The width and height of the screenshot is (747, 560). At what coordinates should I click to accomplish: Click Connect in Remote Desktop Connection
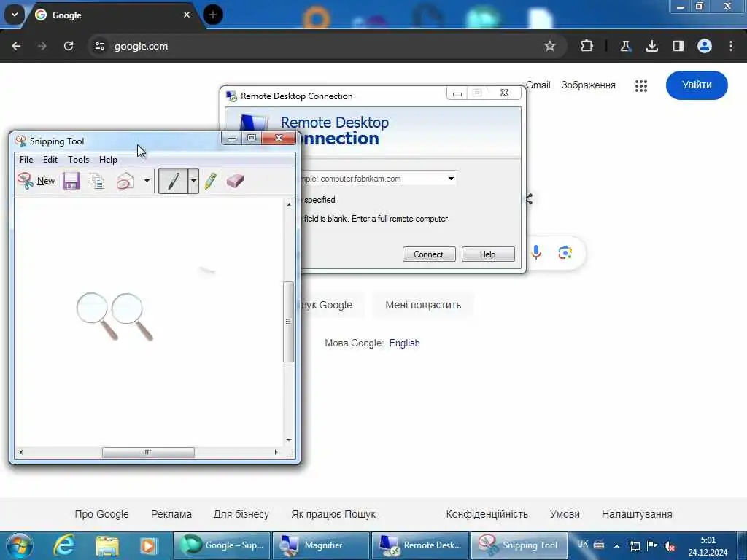coord(429,254)
